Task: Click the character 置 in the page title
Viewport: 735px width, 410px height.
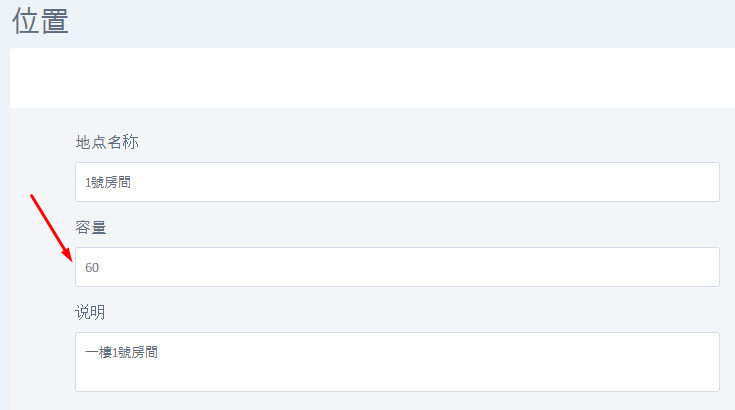Action: click(x=54, y=20)
